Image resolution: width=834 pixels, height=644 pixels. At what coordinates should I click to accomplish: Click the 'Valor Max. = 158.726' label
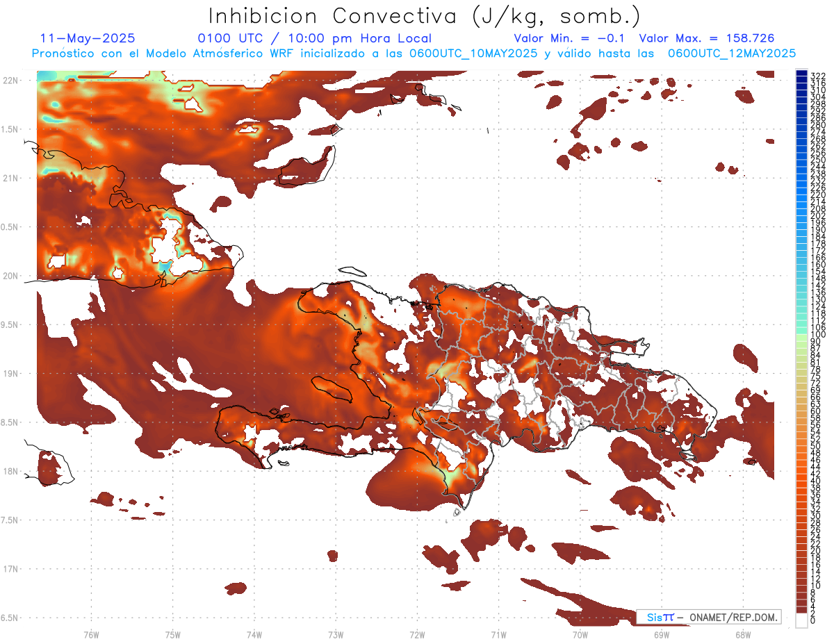[706, 39]
